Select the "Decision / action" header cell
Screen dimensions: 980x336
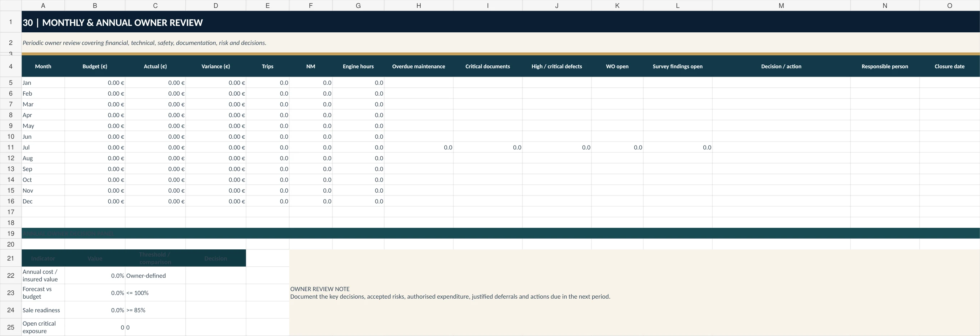[781, 66]
